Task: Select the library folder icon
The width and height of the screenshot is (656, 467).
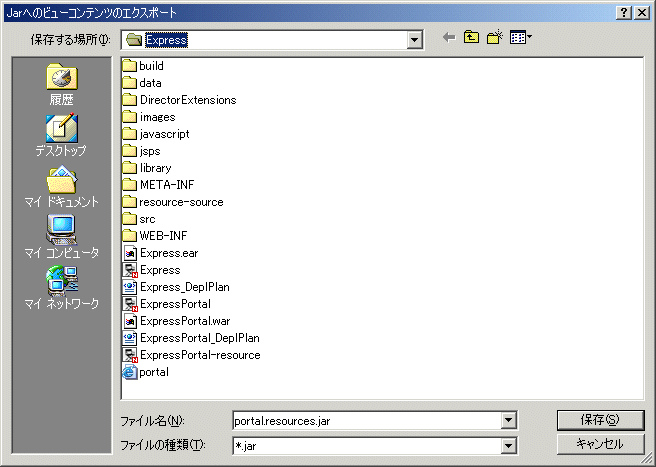Action: (130, 168)
